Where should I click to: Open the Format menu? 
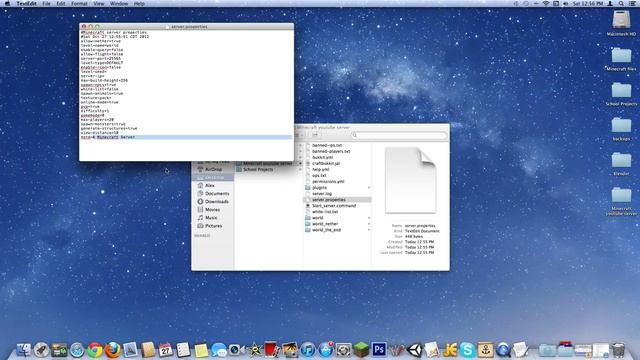(x=79, y=3)
